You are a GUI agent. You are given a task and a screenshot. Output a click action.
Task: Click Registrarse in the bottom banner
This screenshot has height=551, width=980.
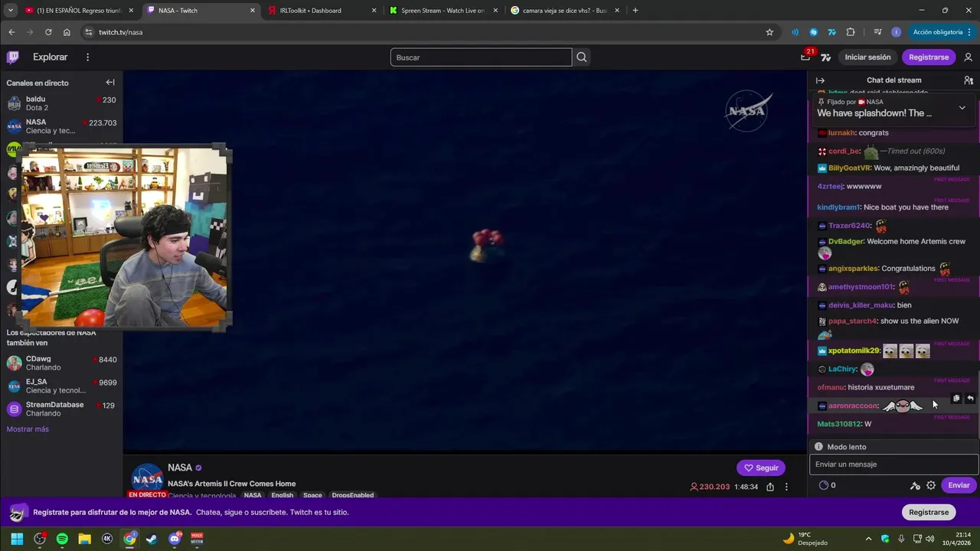click(929, 512)
